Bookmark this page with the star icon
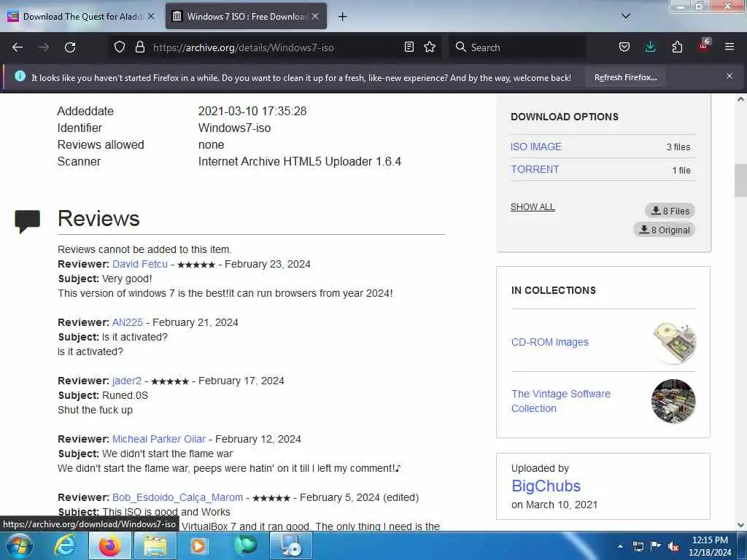Viewport: 747px width, 560px height. 430,47
